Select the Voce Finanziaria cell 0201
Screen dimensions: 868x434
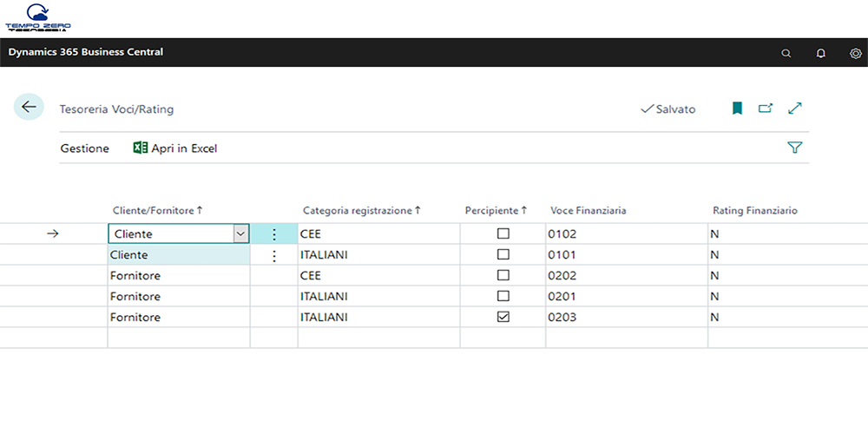(x=562, y=296)
